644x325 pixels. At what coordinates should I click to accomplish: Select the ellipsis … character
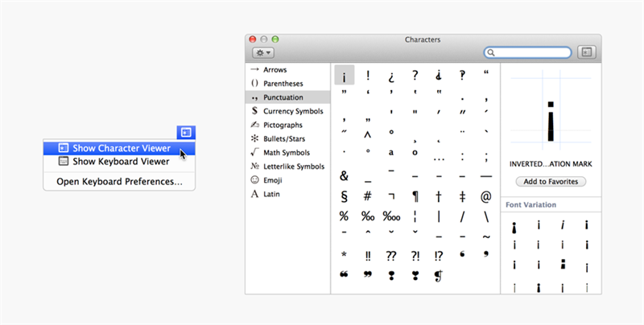coord(439,158)
